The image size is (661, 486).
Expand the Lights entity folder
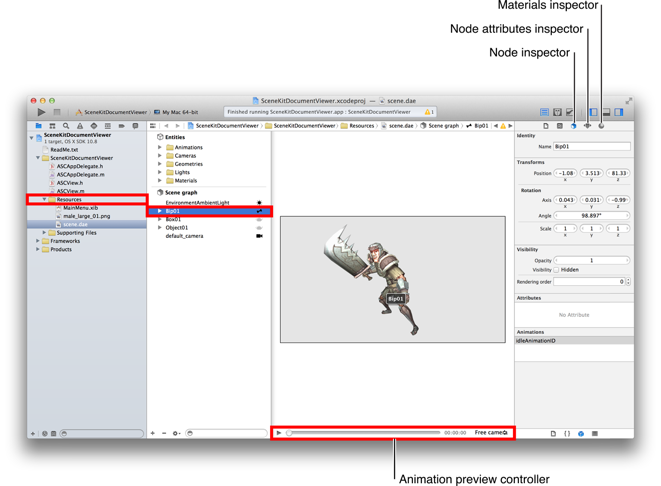pyautogui.click(x=160, y=172)
